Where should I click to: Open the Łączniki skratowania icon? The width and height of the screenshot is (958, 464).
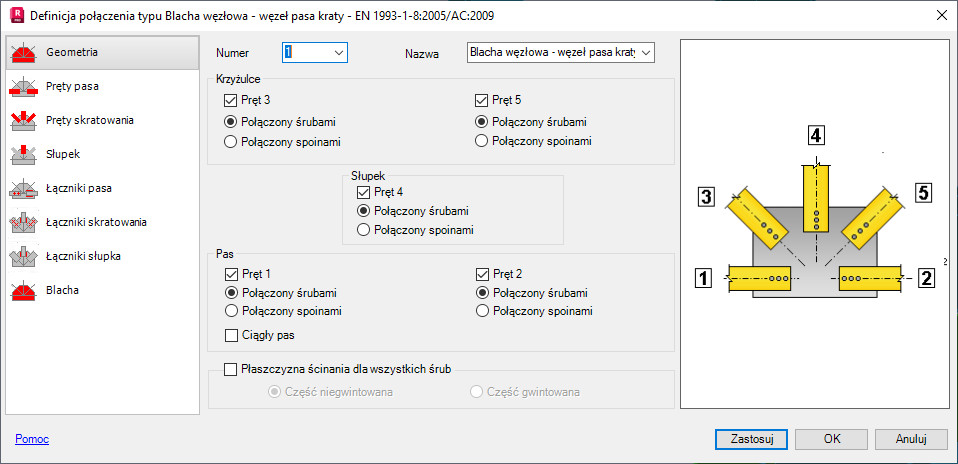[x=24, y=222]
